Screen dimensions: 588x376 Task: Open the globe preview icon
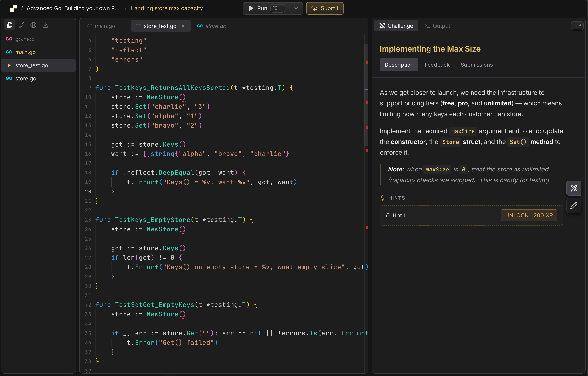[33, 25]
